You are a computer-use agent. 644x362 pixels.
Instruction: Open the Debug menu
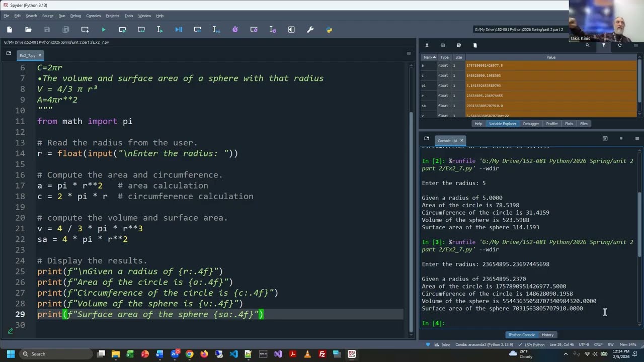pos(75,16)
